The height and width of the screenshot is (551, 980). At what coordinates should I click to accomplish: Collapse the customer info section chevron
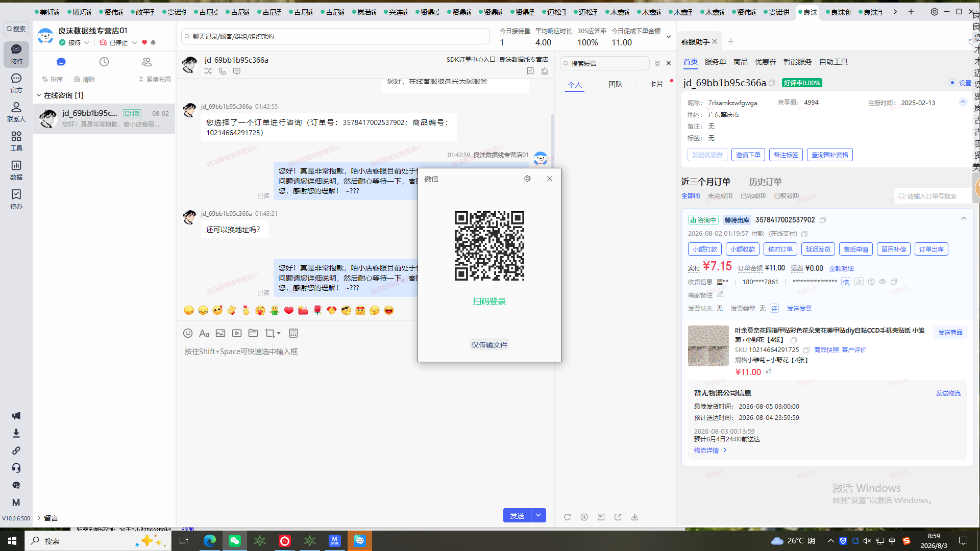coord(963,102)
